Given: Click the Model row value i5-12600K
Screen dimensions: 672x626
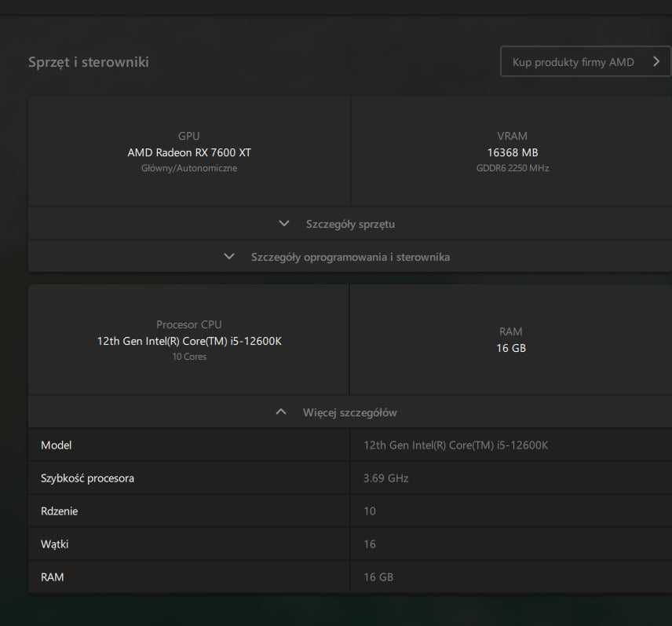Looking at the screenshot, I should pyautogui.click(x=455, y=445).
